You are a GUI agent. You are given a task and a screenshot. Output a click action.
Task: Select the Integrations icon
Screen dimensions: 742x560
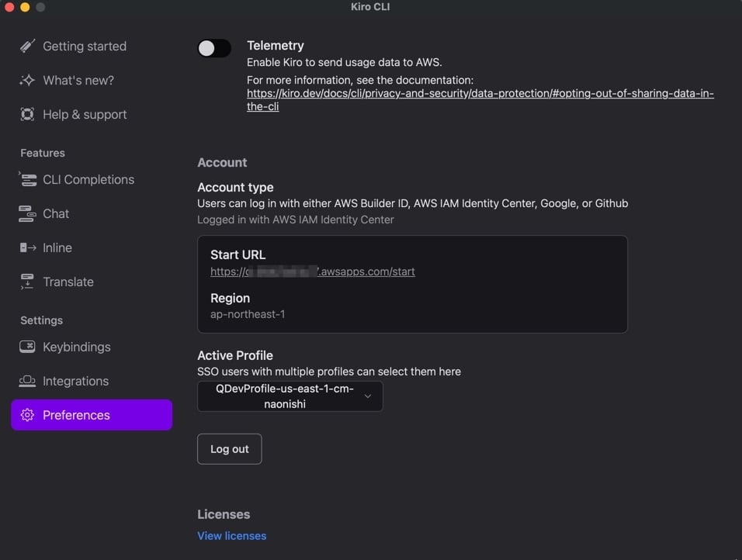[x=29, y=381]
